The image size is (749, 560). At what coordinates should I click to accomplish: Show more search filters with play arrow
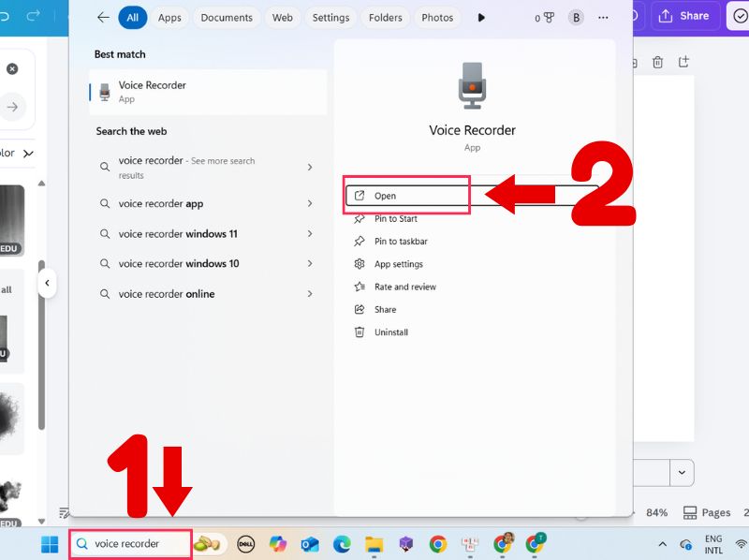coord(481,18)
